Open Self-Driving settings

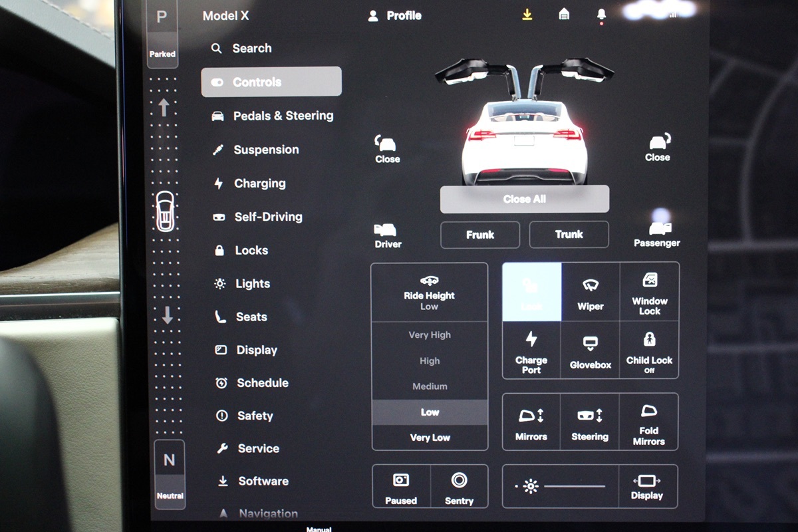[x=257, y=217]
